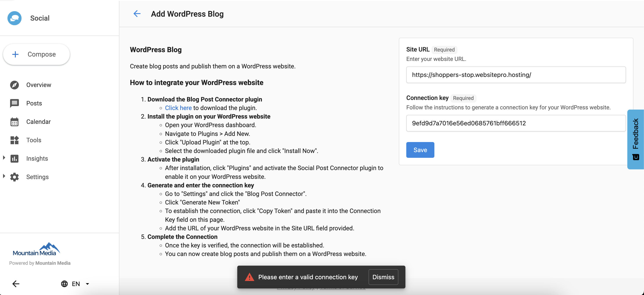Screen dimensions: 644x295
Task: Open the Feedback side tab
Action: (x=635, y=139)
